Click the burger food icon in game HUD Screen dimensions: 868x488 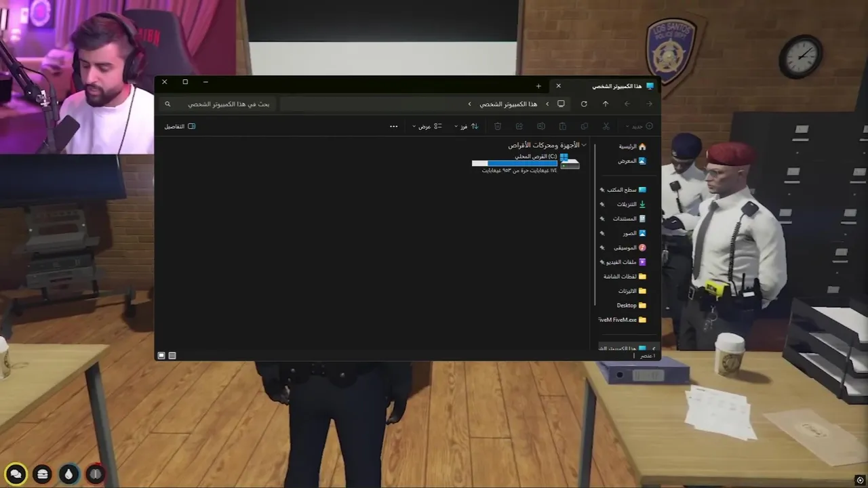click(42, 474)
